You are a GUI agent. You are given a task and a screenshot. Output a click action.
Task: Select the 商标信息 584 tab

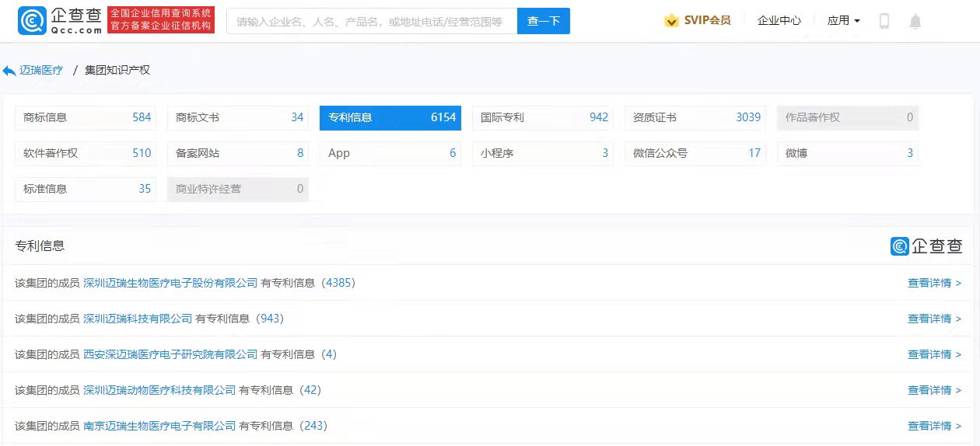click(x=86, y=117)
